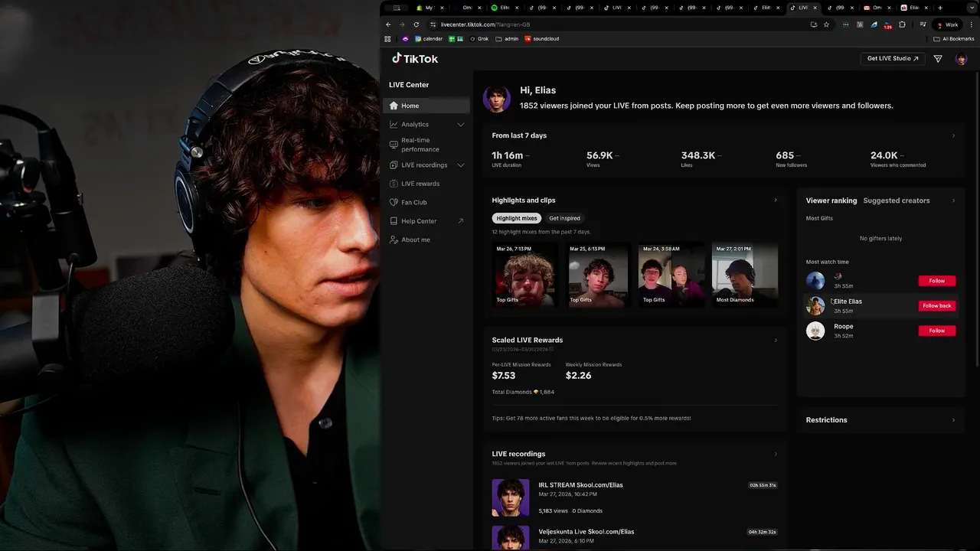Click the external link arrow beside Help Center
Viewport: 980px width, 551px height.
(x=461, y=221)
